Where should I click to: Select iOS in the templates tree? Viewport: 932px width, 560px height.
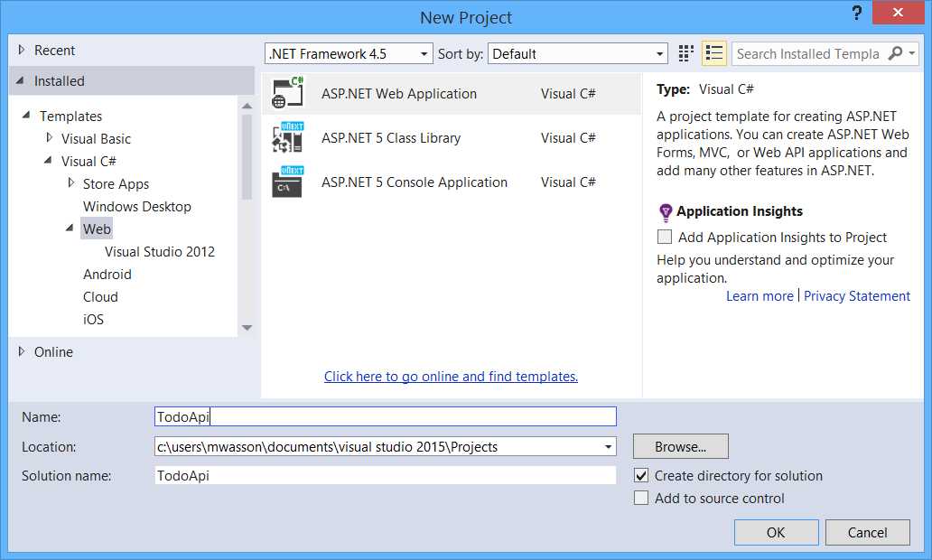[93, 319]
